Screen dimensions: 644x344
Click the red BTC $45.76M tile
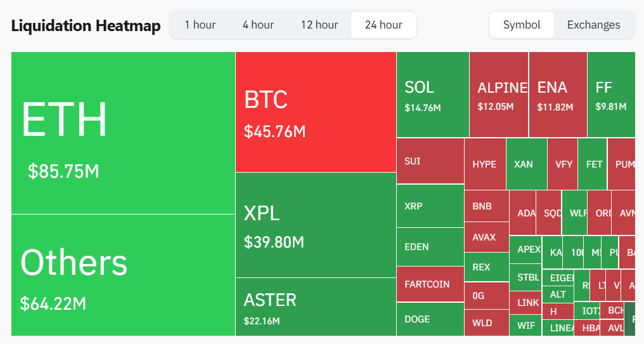(316, 112)
